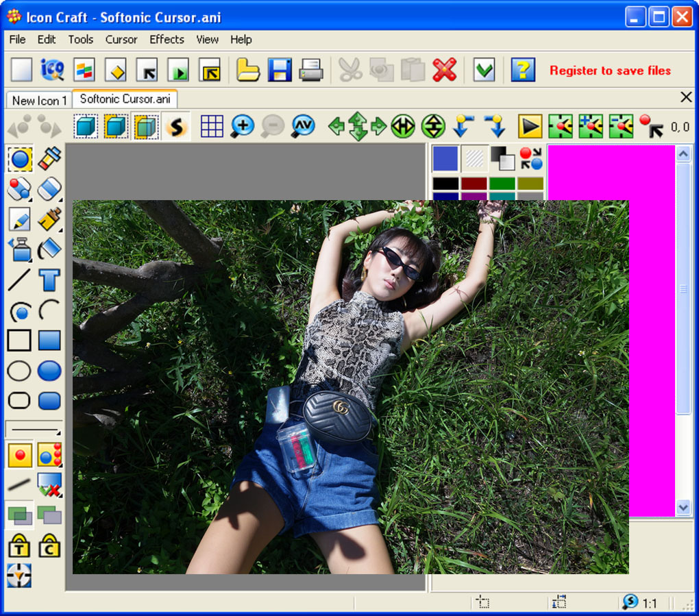Click the AV magnifier zoom icon
The image size is (699, 616).
pos(303,127)
